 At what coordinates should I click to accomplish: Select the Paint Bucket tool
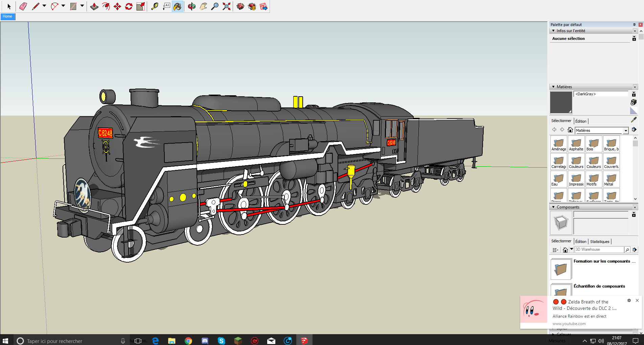[x=177, y=6]
